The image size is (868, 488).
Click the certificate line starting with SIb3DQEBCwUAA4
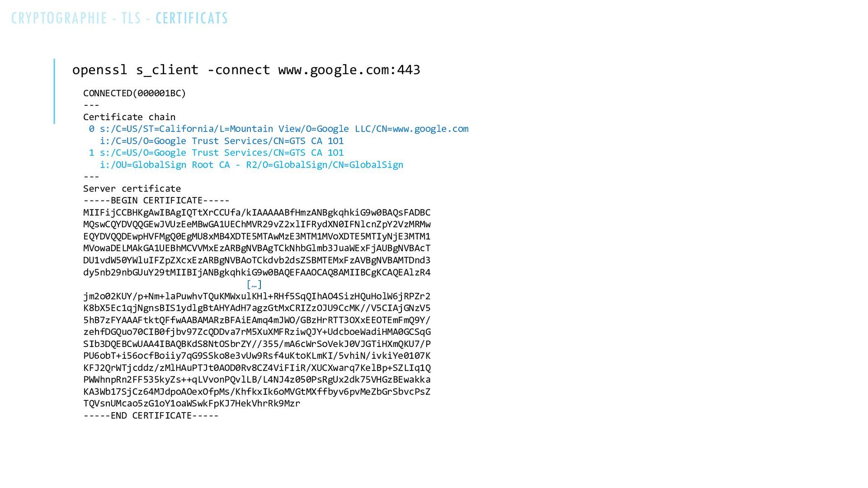257,344
